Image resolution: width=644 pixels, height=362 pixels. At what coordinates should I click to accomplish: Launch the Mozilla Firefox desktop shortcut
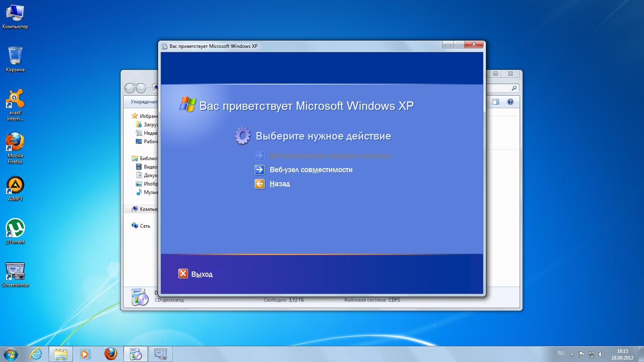pos(15,148)
